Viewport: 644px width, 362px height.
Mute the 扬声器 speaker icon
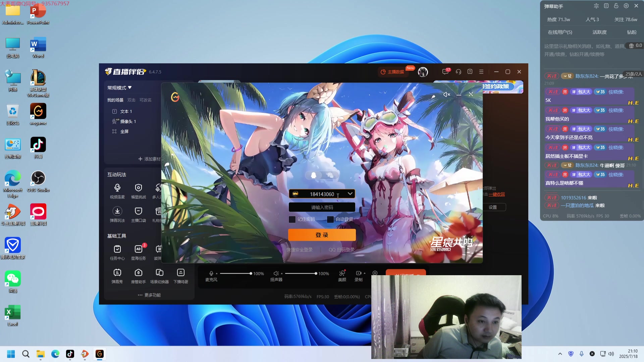click(276, 273)
